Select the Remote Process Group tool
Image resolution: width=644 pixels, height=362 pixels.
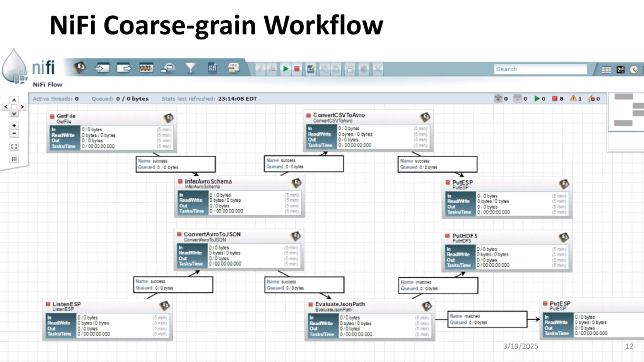click(168, 68)
